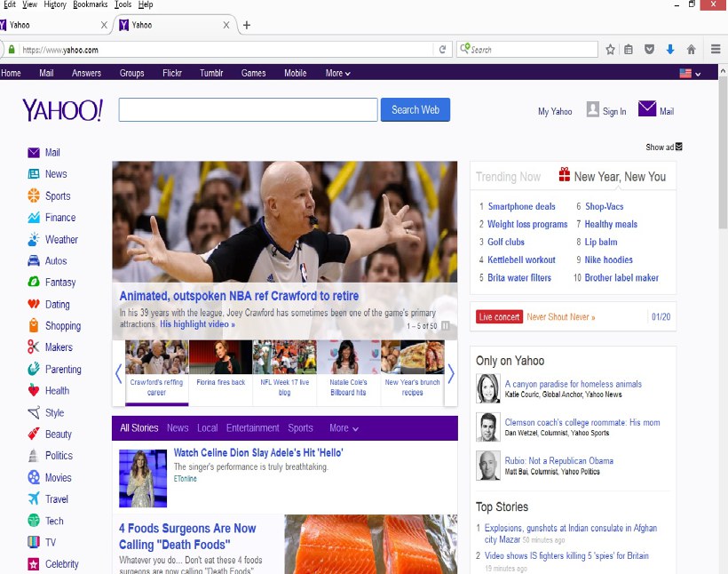Click the Finance chart icon in the sidebar
The height and width of the screenshot is (574, 728).
pyautogui.click(x=34, y=218)
